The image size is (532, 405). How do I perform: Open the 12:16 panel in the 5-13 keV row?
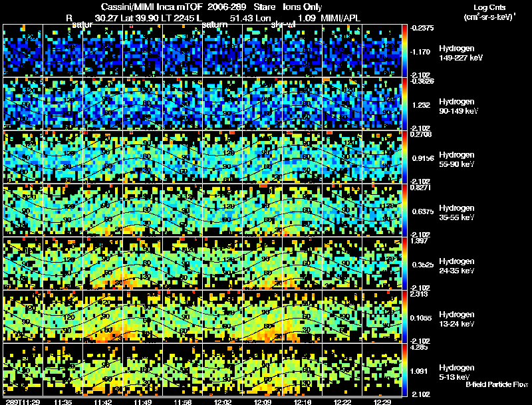[x=303, y=370]
